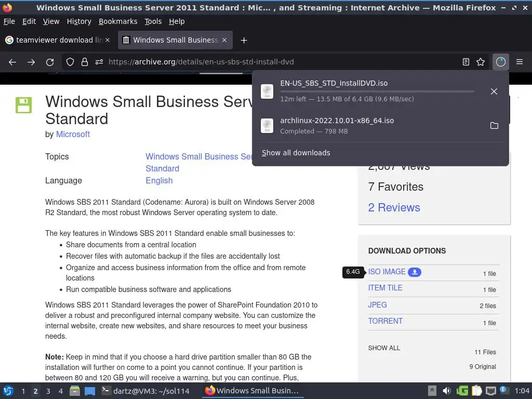The image size is (532, 399).
Task: Open the clipboard tray icon
Action: [477, 391]
